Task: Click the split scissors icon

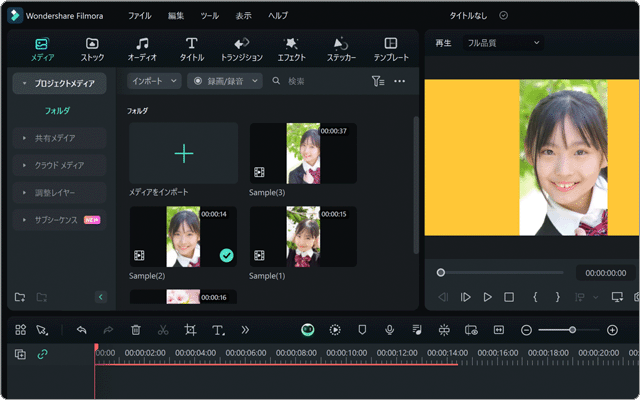Action: pyautogui.click(x=163, y=330)
